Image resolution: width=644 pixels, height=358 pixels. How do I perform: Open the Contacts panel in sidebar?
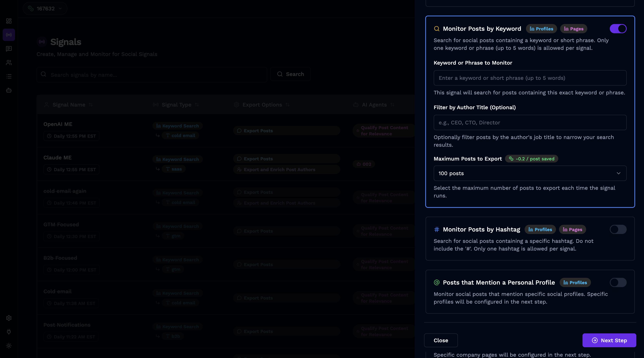[x=9, y=62]
